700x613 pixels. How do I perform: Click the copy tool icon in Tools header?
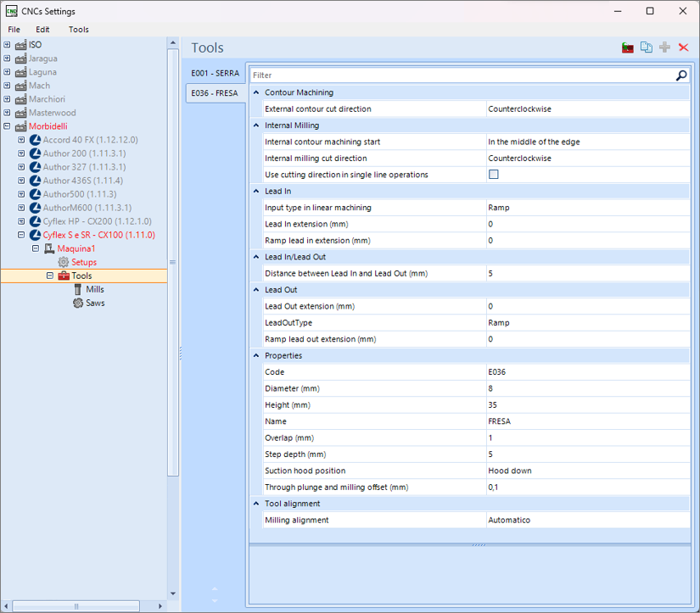click(647, 47)
